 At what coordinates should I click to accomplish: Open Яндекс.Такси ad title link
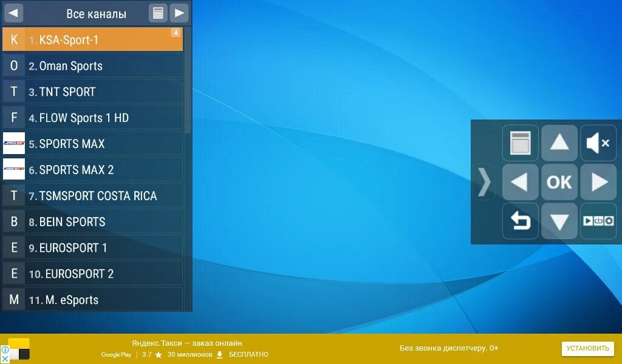(187, 343)
